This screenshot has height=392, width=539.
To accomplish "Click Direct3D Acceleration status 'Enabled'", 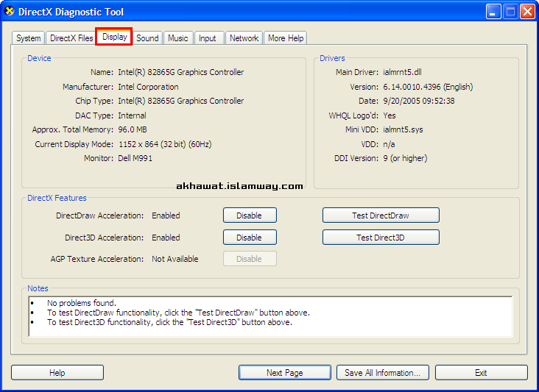I will 166,238.
